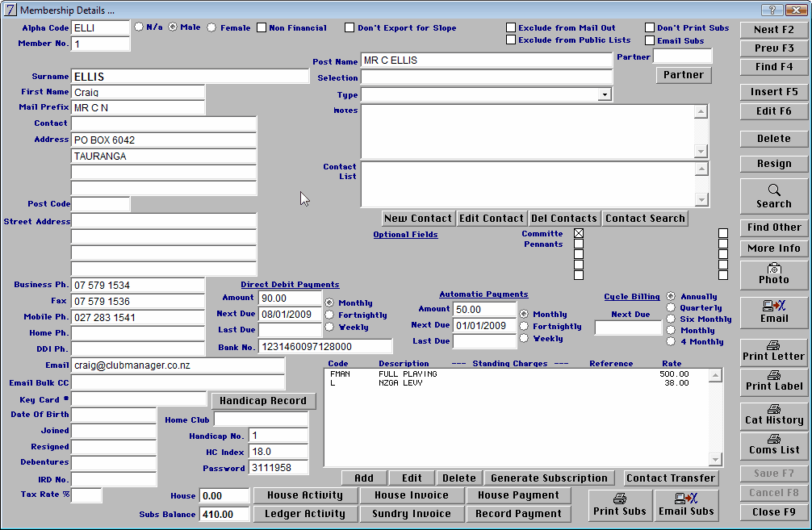This screenshot has width=812, height=530.
Task: Open the Type dropdown arrow
Action: (605, 94)
